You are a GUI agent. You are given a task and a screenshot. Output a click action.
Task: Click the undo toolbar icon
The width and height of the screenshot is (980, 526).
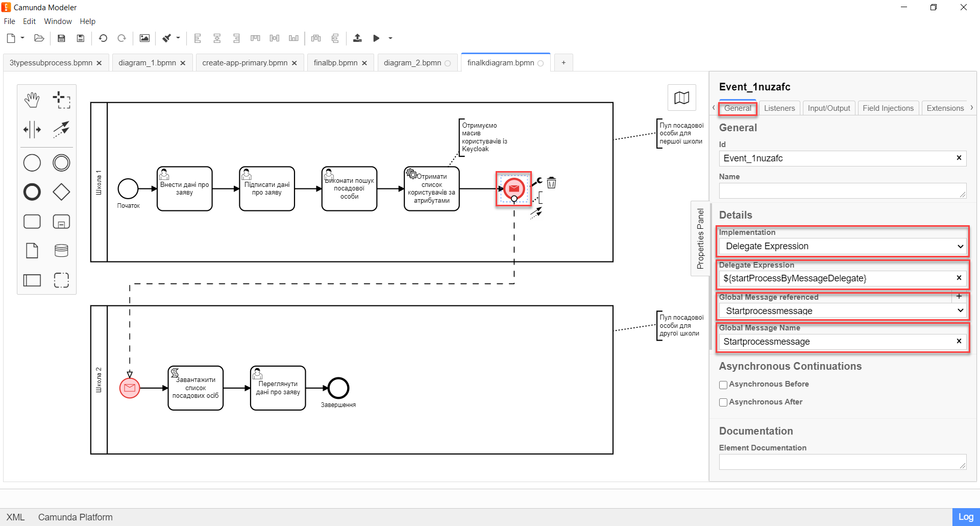103,38
